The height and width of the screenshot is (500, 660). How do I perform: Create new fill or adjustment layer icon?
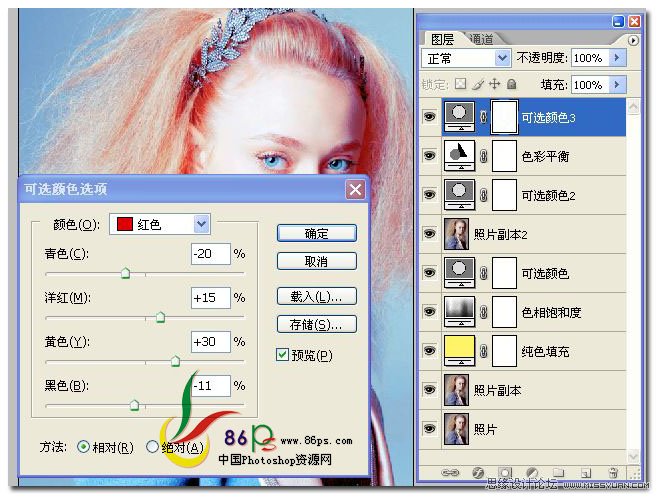point(532,473)
